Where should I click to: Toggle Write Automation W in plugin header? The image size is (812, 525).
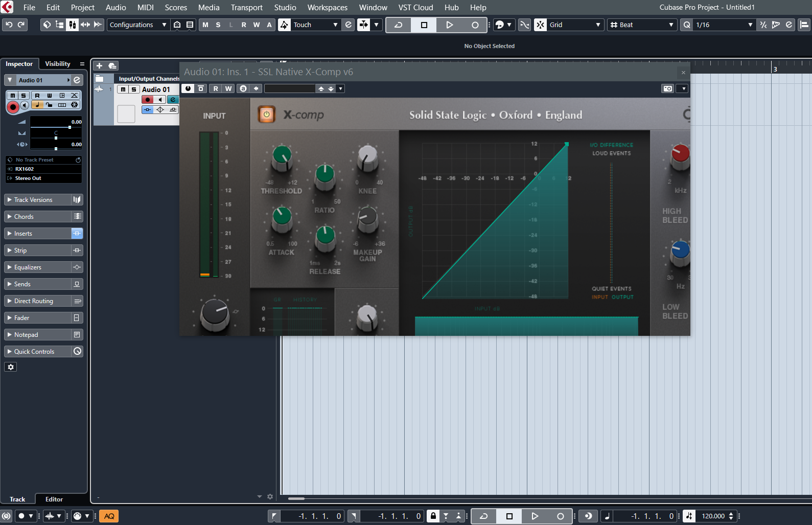pyautogui.click(x=228, y=88)
